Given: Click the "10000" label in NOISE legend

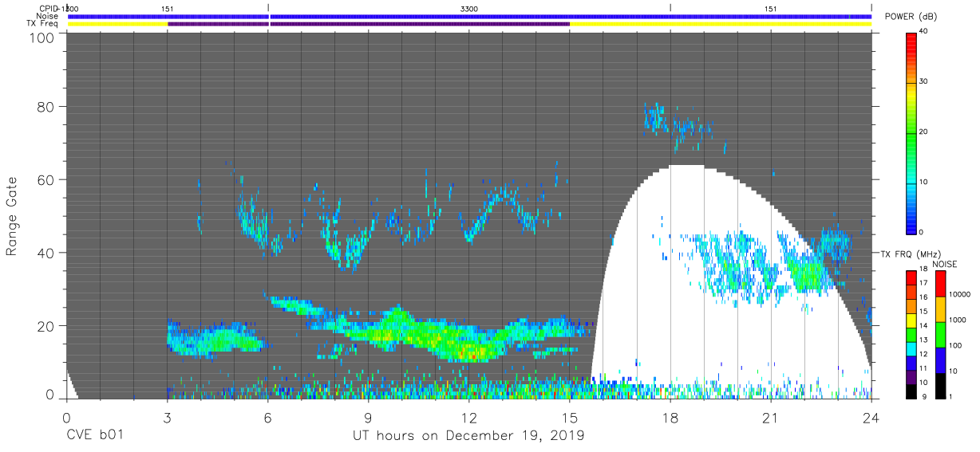Looking at the screenshot, I should (962, 295).
